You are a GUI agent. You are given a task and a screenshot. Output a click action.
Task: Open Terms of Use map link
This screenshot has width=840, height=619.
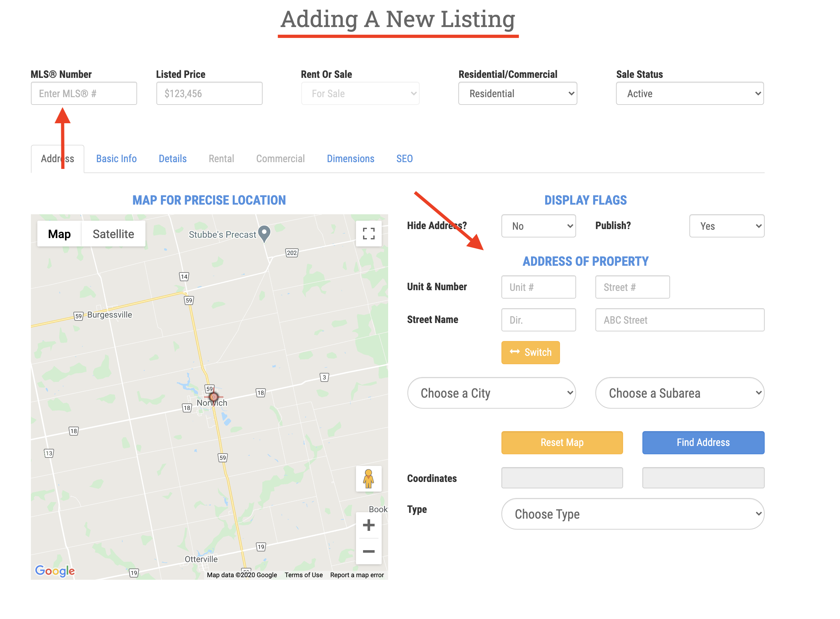coord(303,575)
